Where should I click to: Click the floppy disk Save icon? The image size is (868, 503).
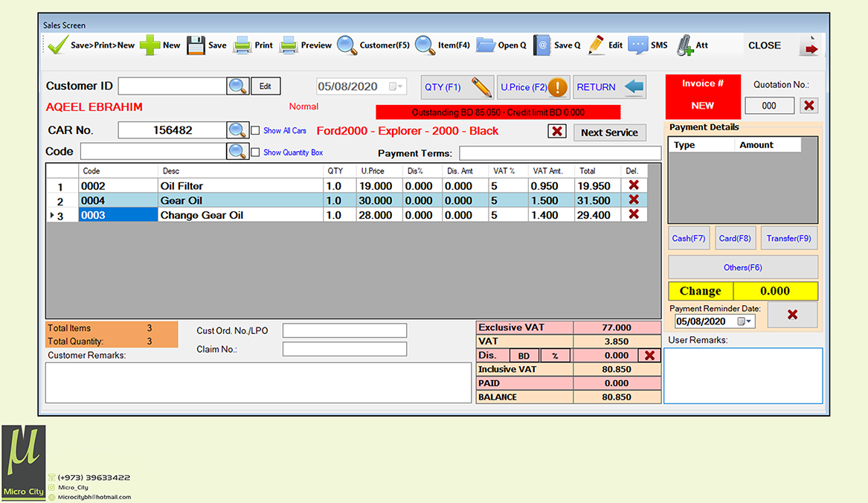196,45
